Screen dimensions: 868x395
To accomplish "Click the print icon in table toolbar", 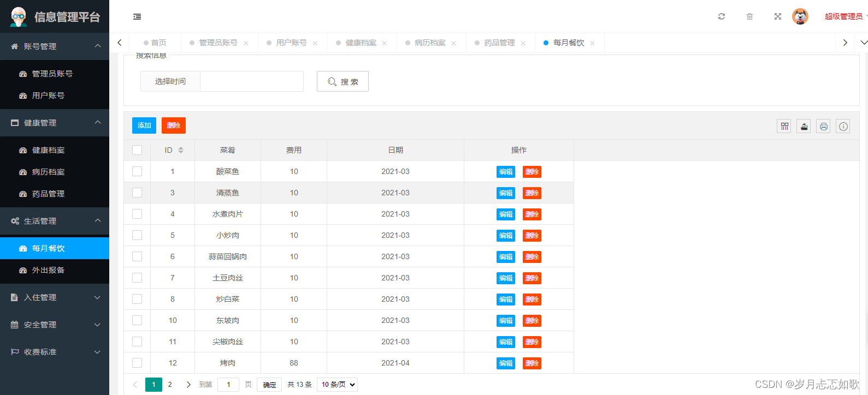I will (x=823, y=127).
